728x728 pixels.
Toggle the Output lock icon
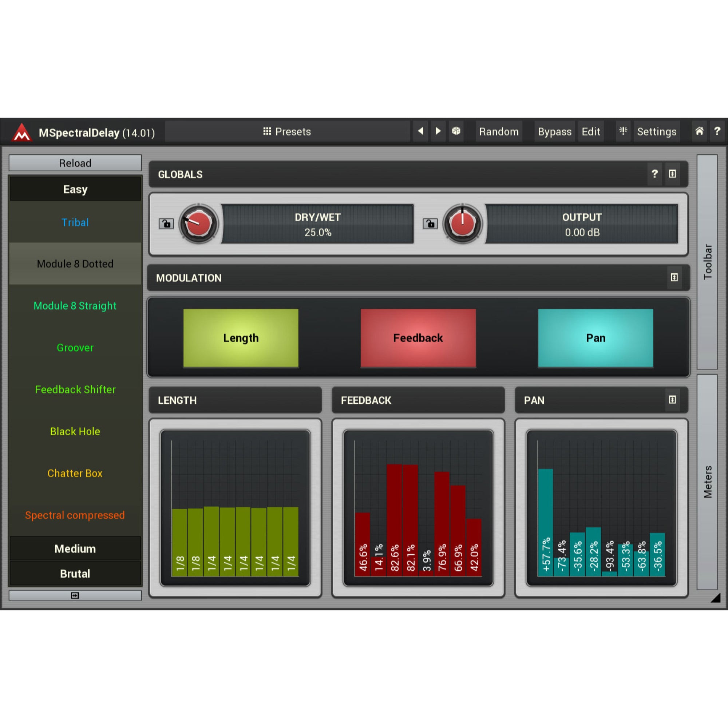pyautogui.click(x=430, y=223)
